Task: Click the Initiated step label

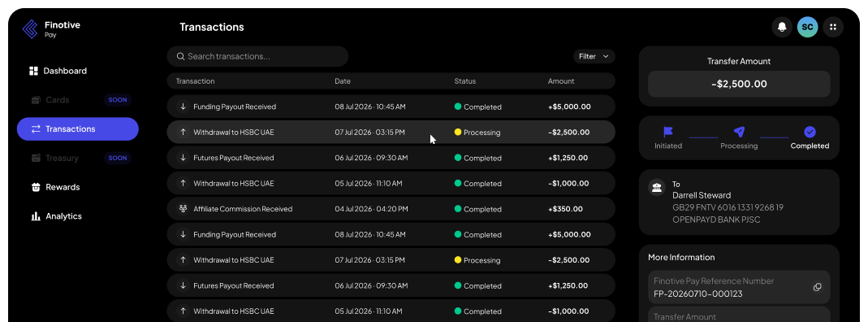Action: click(x=668, y=146)
